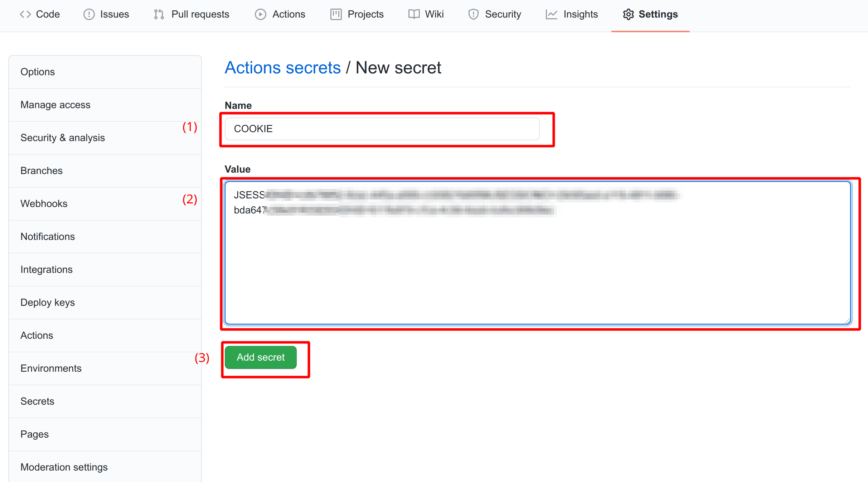Click the Wiki book icon
The width and height of the screenshot is (868, 482).
coord(414,14)
